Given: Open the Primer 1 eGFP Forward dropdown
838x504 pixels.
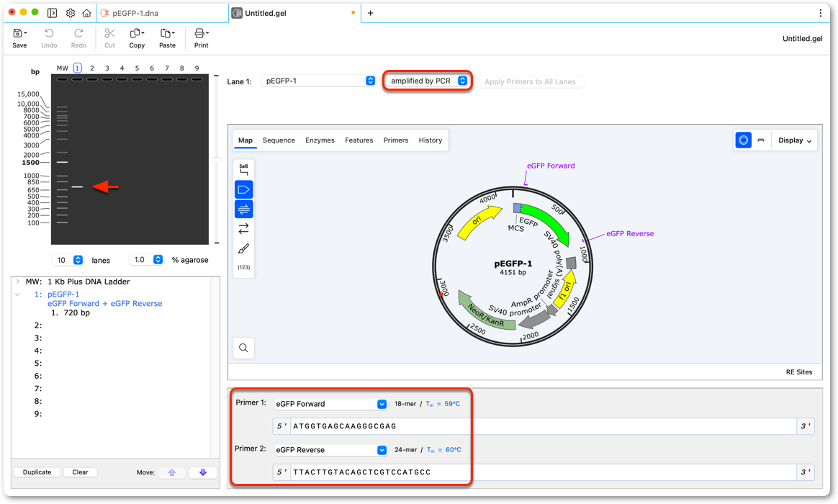Looking at the screenshot, I should 331,404.
